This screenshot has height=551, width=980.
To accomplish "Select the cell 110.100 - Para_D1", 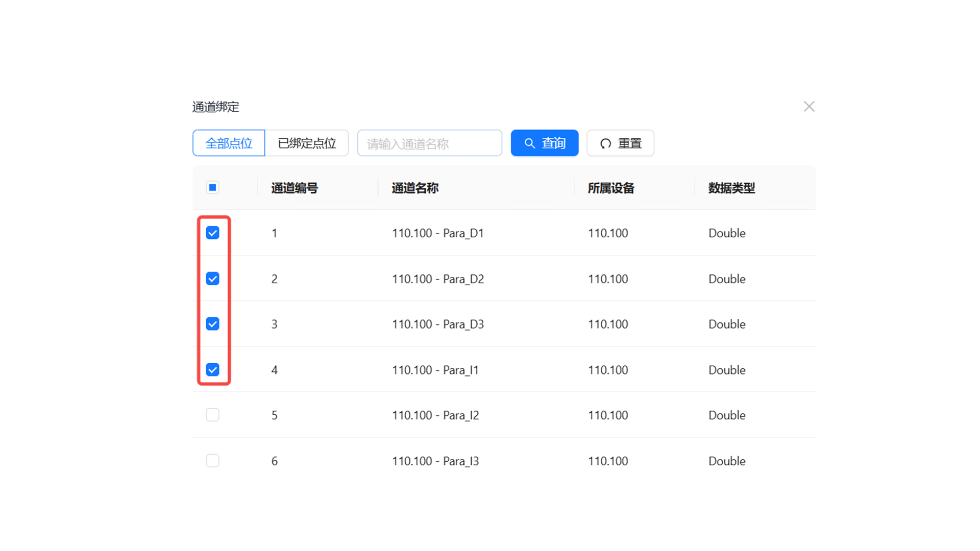I will point(438,233).
